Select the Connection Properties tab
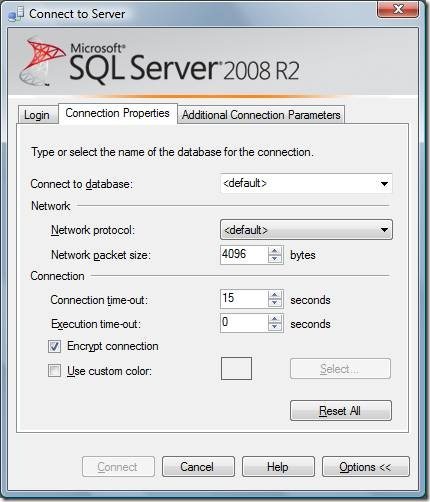The image size is (430, 502). [118, 113]
